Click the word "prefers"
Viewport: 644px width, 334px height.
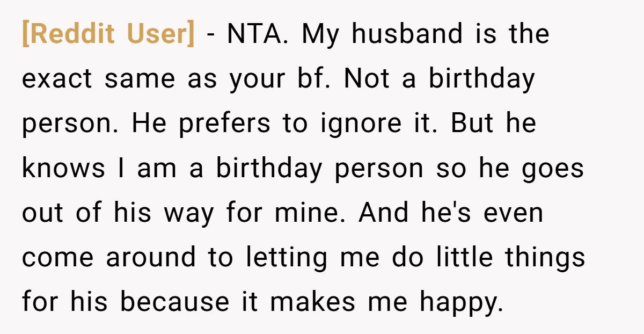coord(225,124)
